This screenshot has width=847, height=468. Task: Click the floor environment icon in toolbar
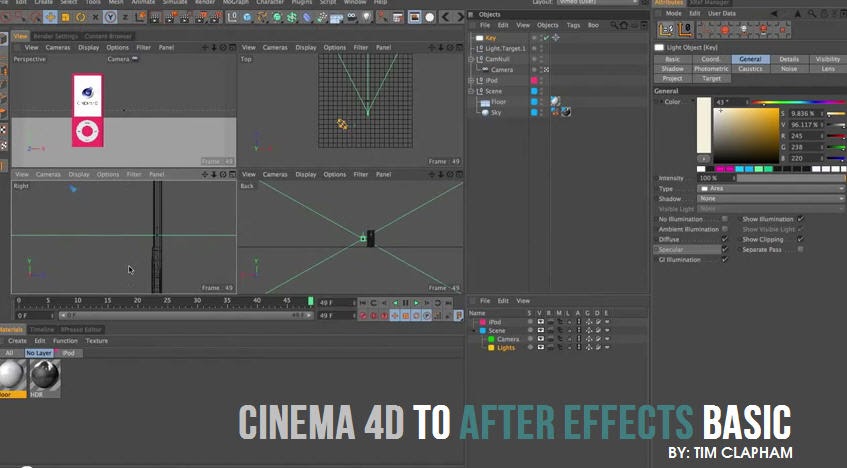click(x=337, y=17)
